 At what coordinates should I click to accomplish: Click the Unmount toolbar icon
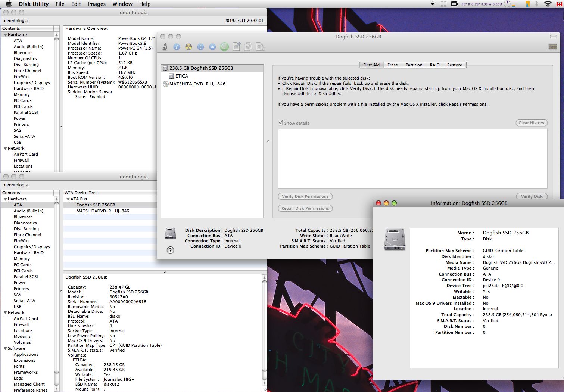200,47
